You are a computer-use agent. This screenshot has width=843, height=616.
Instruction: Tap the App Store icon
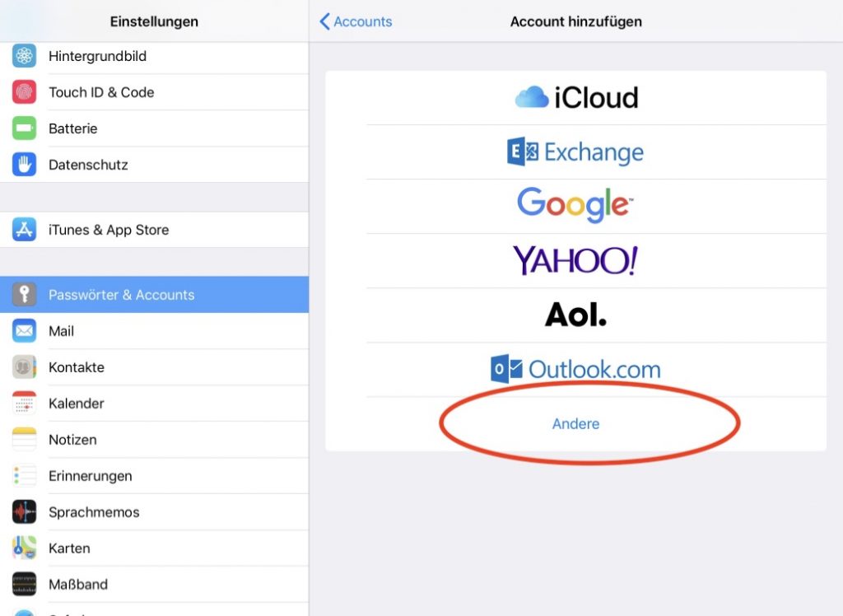(24, 230)
